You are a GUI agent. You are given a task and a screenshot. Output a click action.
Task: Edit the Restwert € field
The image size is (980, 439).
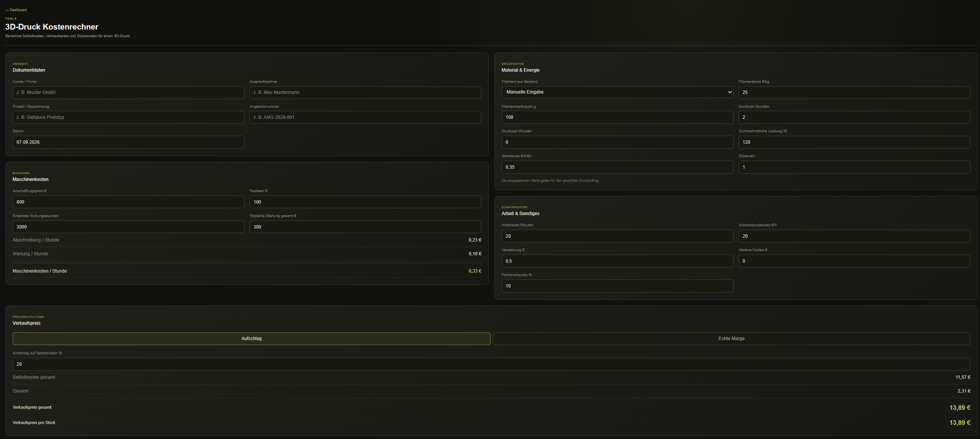[365, 202]
